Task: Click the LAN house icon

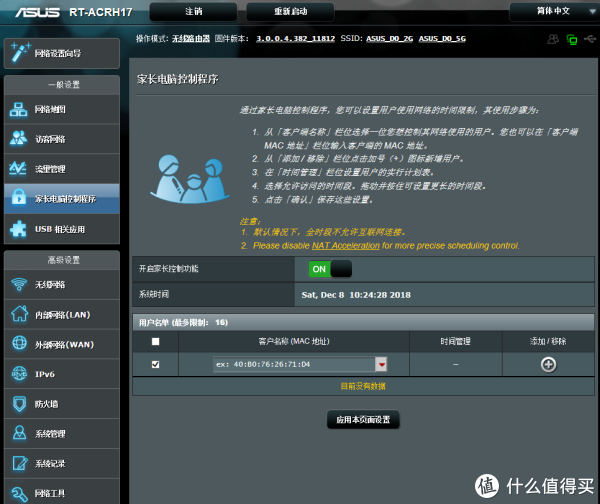Action: click(x=19, y=313)
